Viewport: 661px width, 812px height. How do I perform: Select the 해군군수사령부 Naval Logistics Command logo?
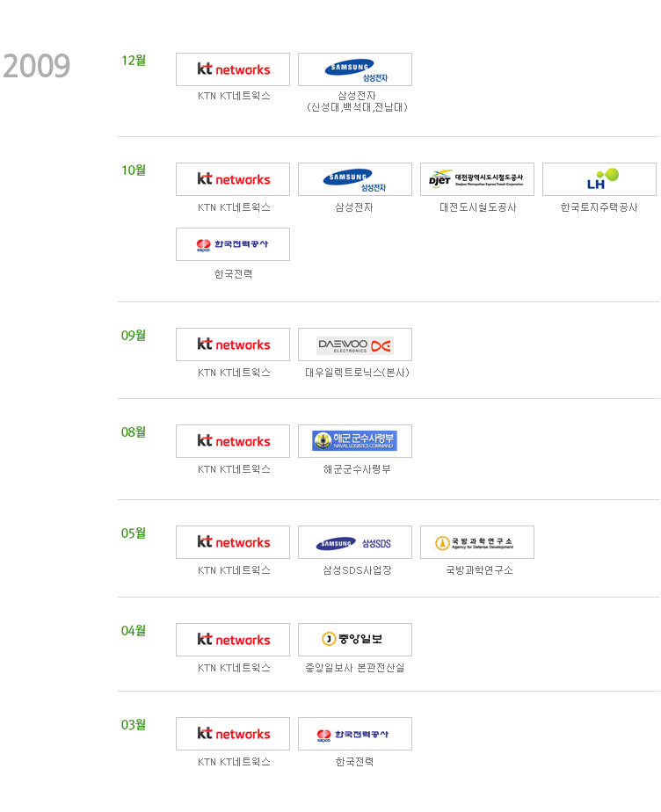click(355, 441)
